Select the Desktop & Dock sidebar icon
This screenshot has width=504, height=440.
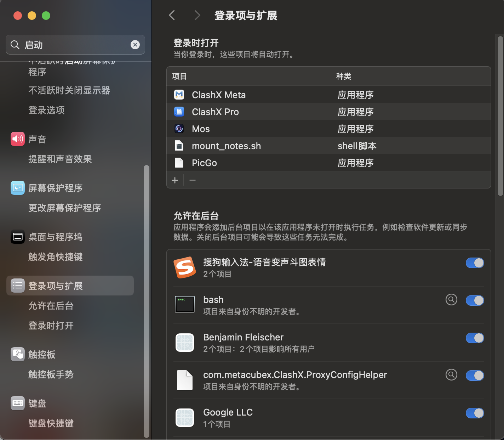pyautogui.click(x=18, y=237)
